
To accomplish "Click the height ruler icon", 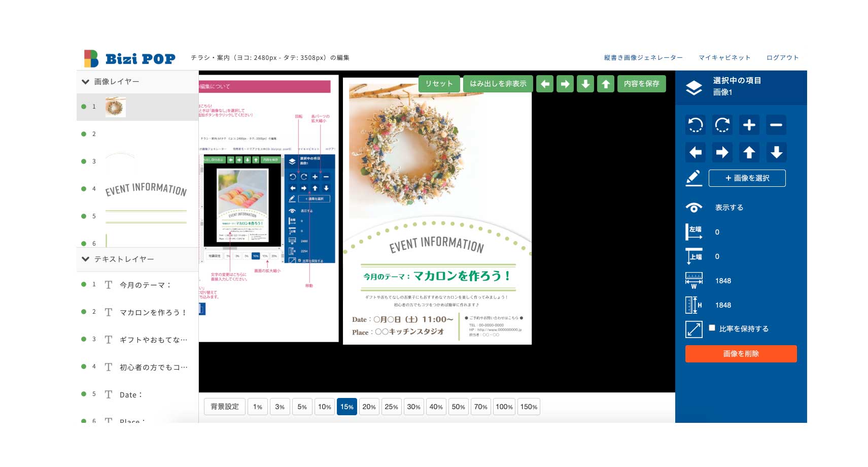I will click(693, 305).
